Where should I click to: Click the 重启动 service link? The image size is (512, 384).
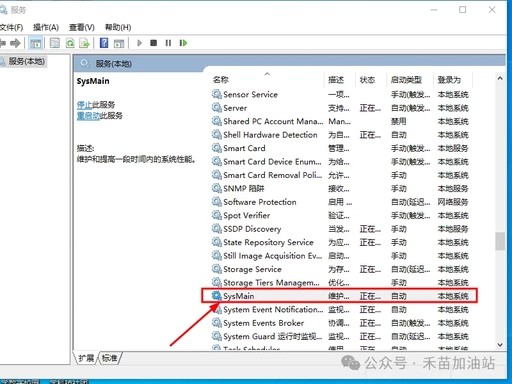click(x=88, y=116)
